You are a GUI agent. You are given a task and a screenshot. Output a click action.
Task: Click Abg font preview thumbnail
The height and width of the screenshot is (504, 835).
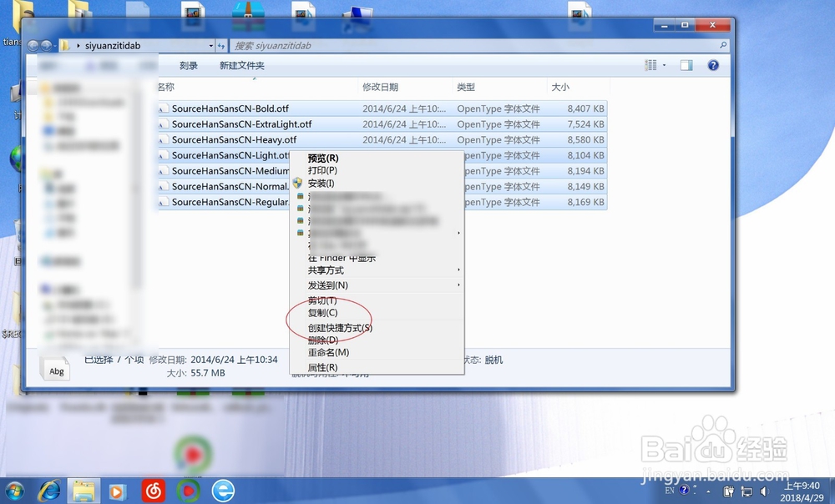coord(55,368)
